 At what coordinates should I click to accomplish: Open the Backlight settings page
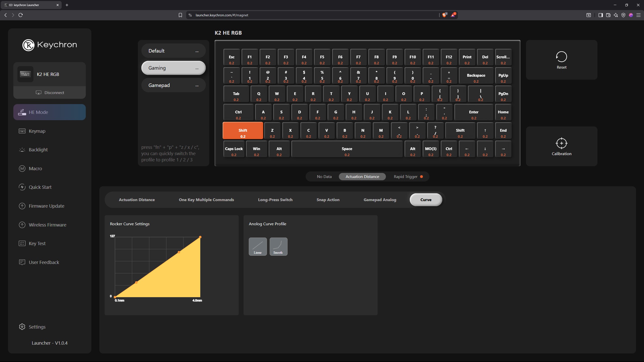tap(38, 150)
